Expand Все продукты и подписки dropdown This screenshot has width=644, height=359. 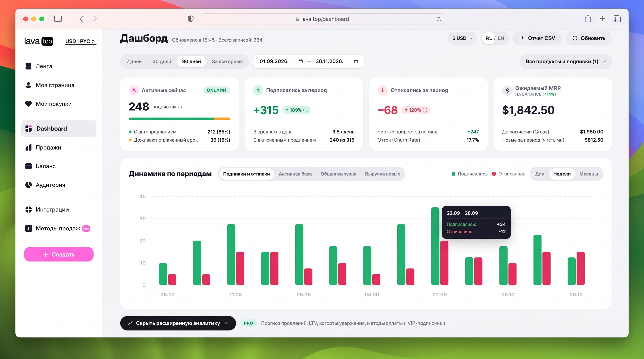coord(566,61)
